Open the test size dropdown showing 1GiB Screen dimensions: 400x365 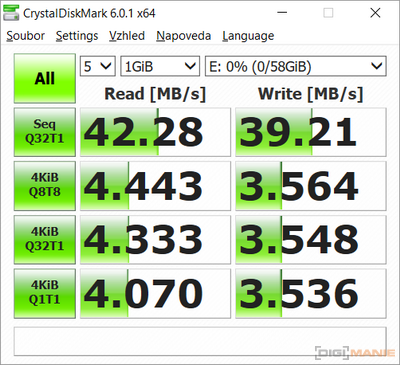(160, 66)
